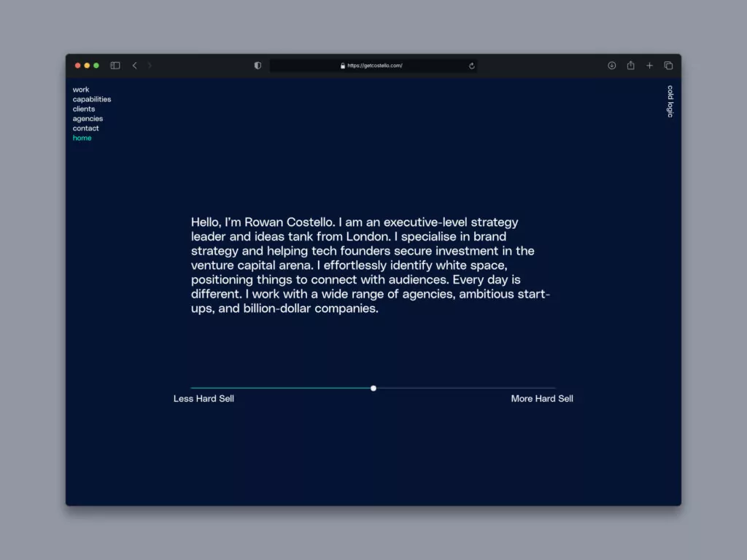Open the agencies link
The height and width of the screenshot is (560, 747).
[88, 119]
